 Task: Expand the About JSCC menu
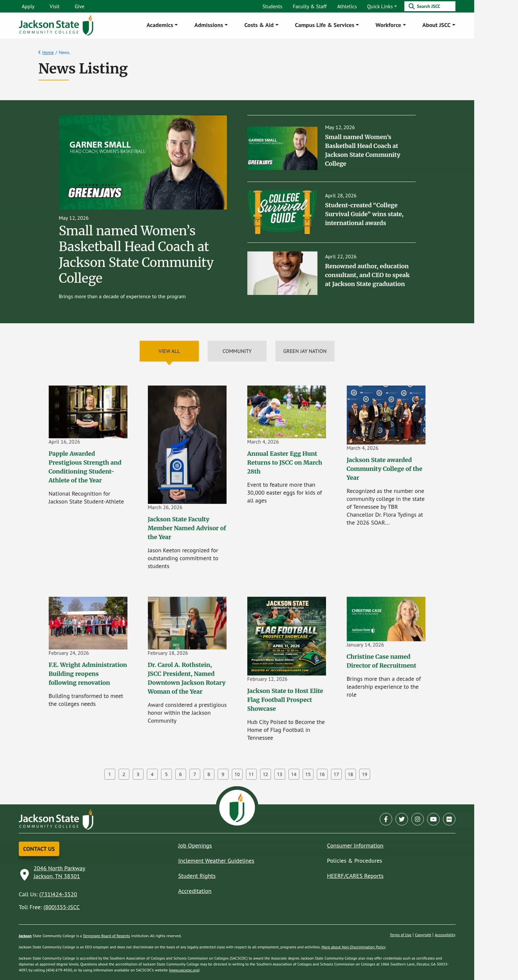439,25
